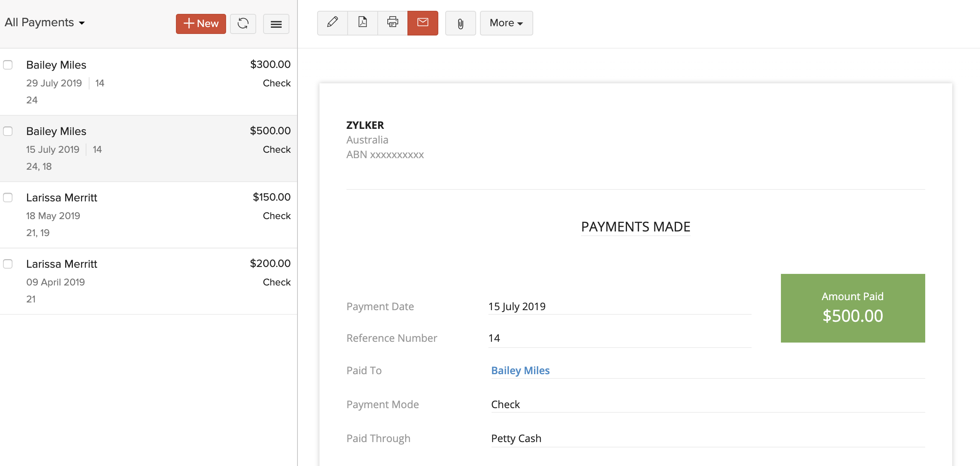Open the hamburger menu icon

(276, 24)
